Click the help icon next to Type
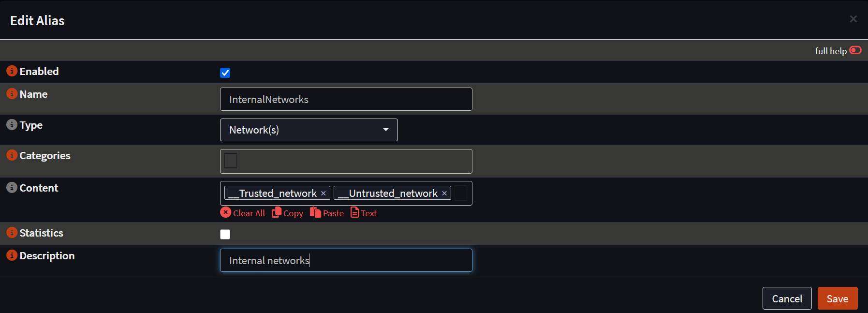The image size is (868, 313). [12, 125]
